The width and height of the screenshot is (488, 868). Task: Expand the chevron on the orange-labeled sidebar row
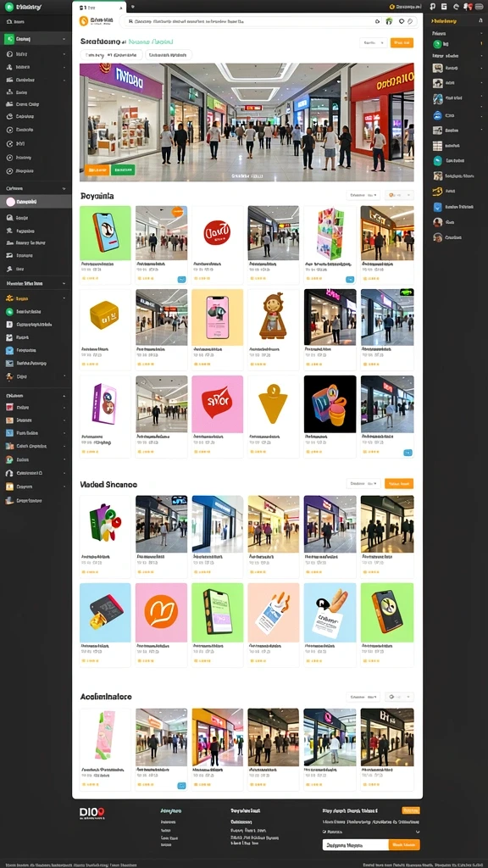[x=64, y=298]
